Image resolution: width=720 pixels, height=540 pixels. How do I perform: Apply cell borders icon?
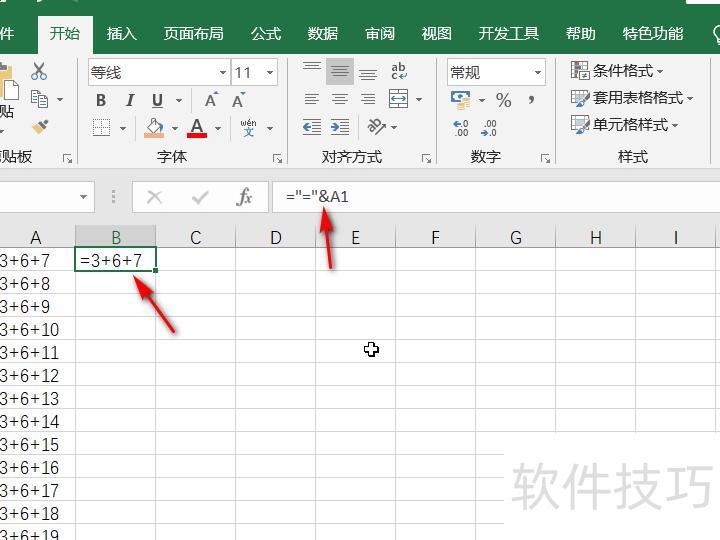[101, 127]
